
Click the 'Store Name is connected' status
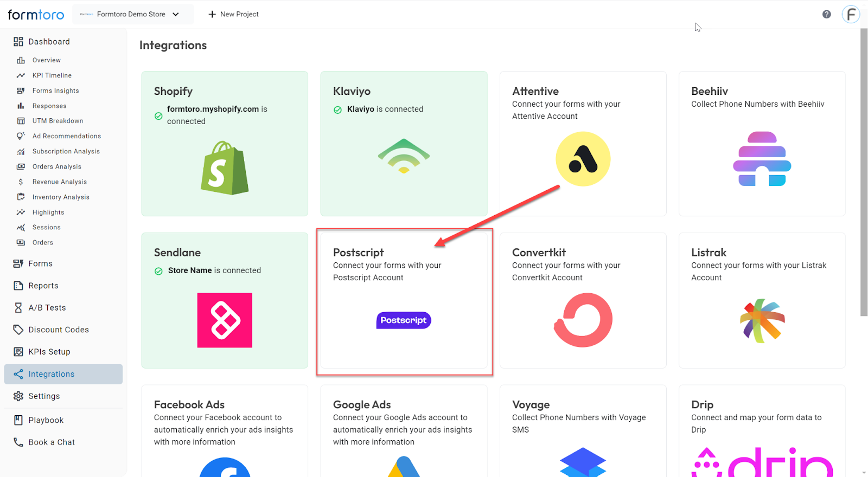point(208,270)
